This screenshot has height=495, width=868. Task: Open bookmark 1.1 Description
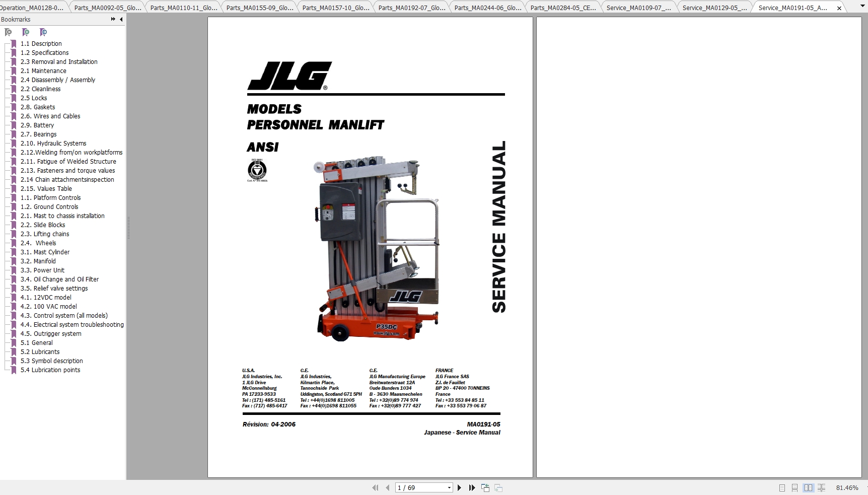tap(41, 44)
